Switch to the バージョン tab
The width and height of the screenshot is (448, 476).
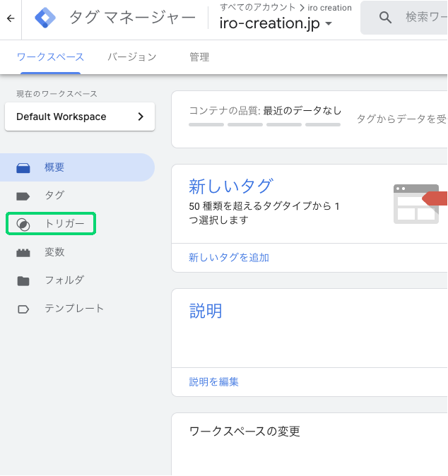pos(131,57)
